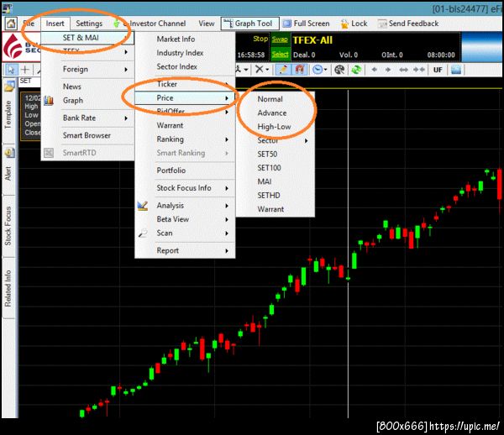Select Market Info menu item
504x435 pixels.
[185, 39]
